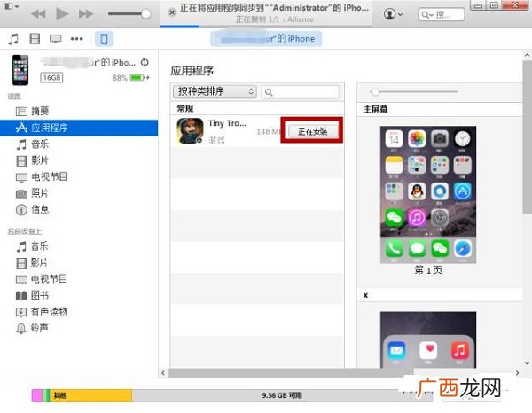Viewport: 532px width, 413px height.
Task: Click the Notes icon on home screen preview
Action: point(394,165)
